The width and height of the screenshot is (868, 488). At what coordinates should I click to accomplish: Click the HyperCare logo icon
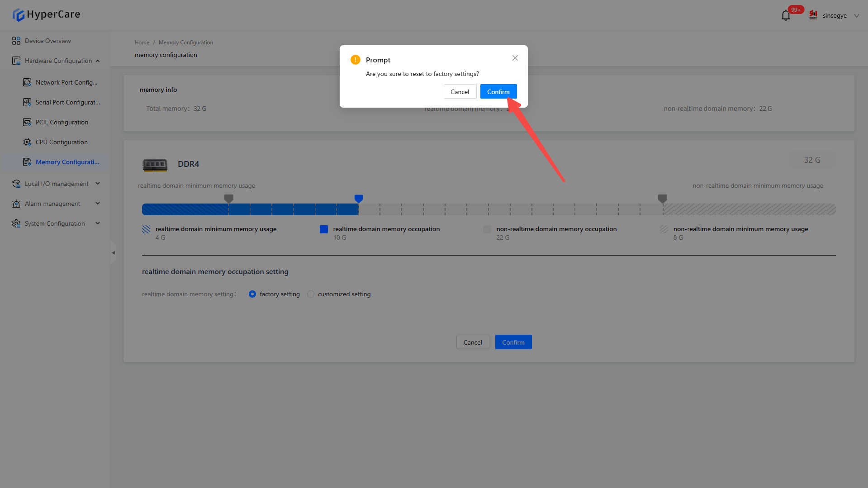coord(18,15)
